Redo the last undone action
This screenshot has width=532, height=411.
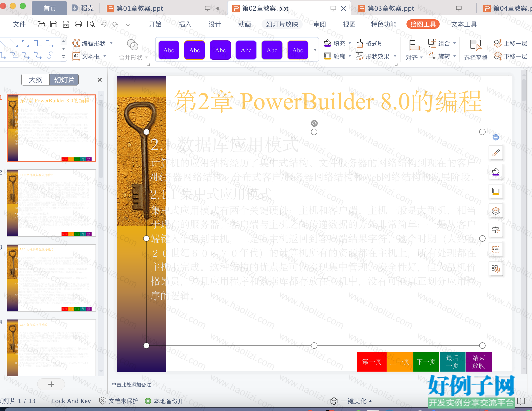click(115, 24)
